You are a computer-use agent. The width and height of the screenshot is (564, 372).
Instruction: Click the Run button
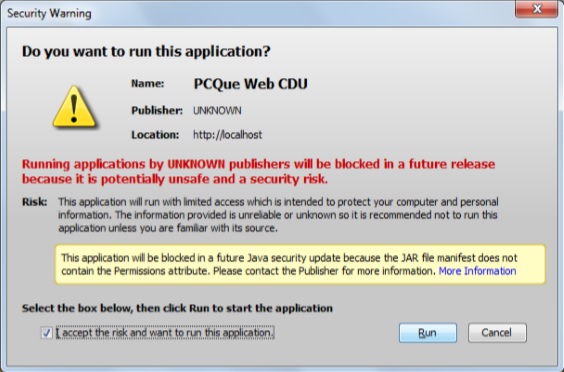(x=428, y=333)
